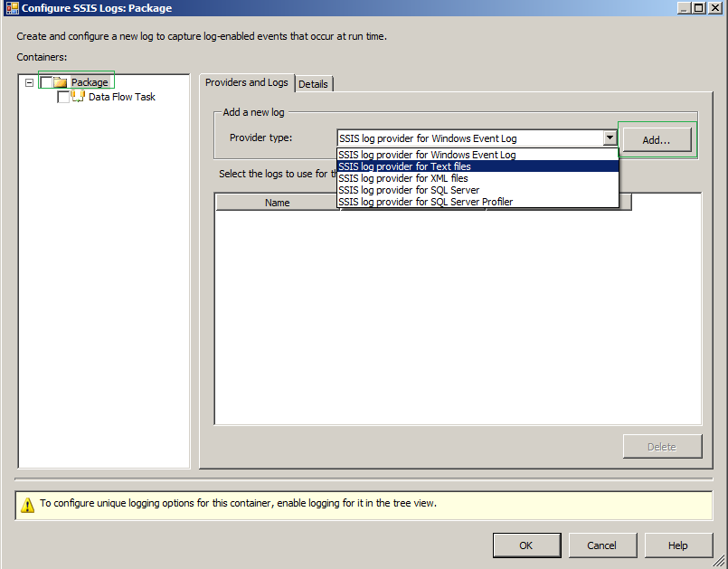The image size is (728, 569).
Task: Open the Provider type dropdown arrow
Action: pos(610,138)
